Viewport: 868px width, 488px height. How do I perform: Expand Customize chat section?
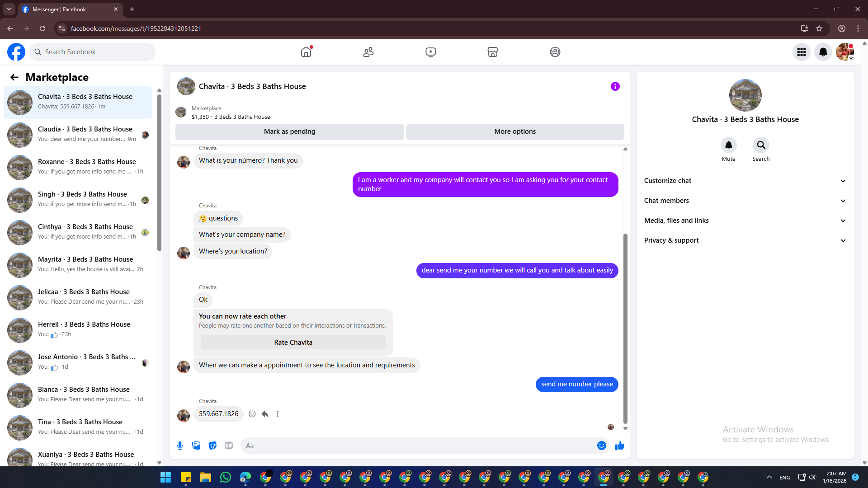click(x=745, y=181)
